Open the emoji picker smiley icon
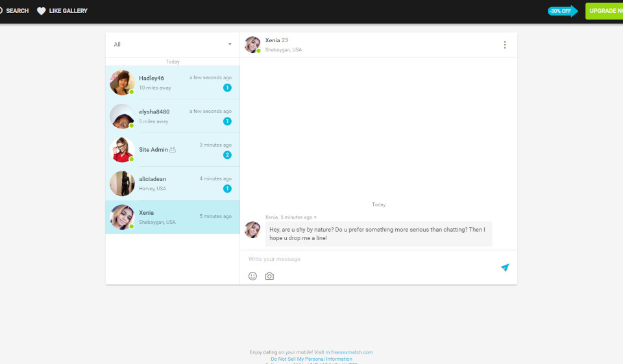 [x=252, y=276]
